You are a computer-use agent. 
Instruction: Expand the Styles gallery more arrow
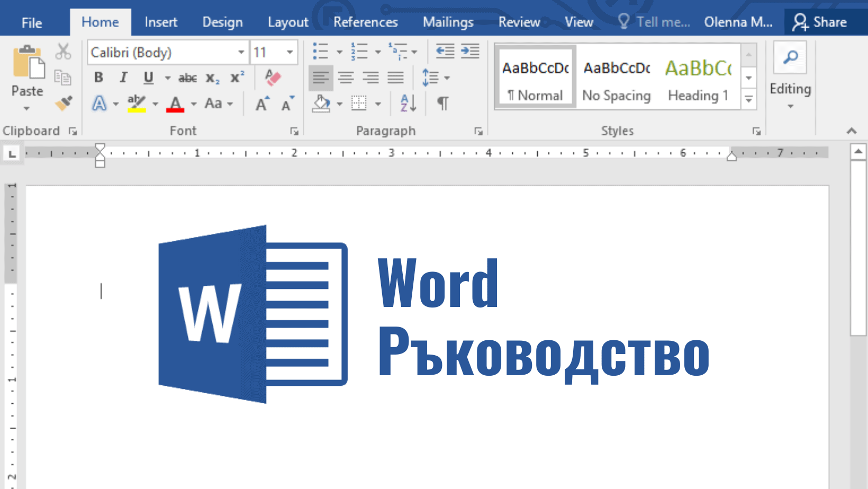click(748, 99)
